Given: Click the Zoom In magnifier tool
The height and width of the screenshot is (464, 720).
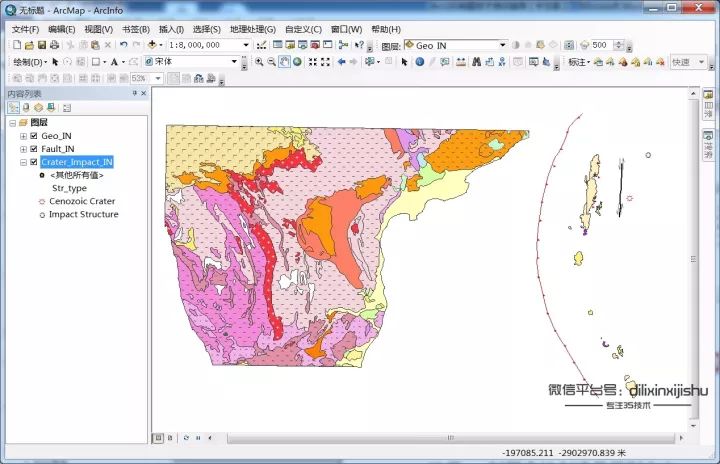Looking at the screenshot, I should (259, 62).
